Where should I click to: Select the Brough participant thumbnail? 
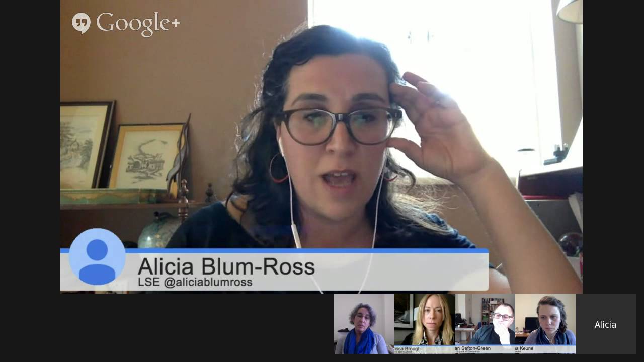pyautogui.click(x=425, y=324)
